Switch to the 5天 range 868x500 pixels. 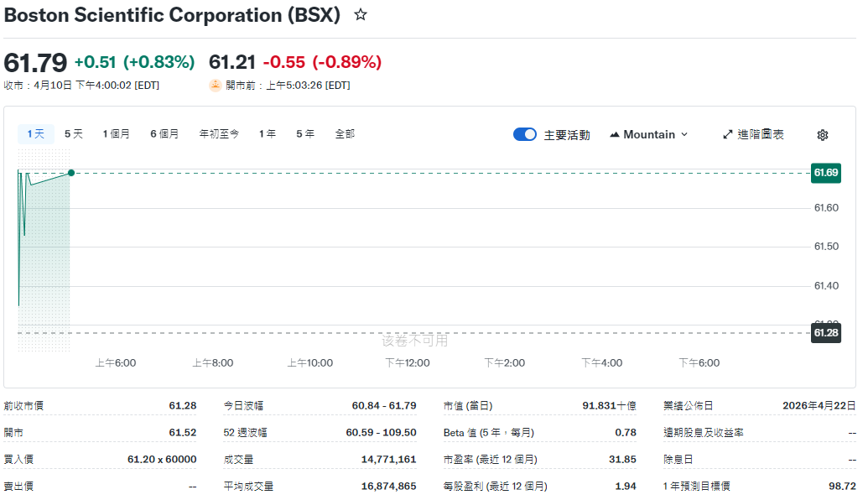[x=74, y=133]
